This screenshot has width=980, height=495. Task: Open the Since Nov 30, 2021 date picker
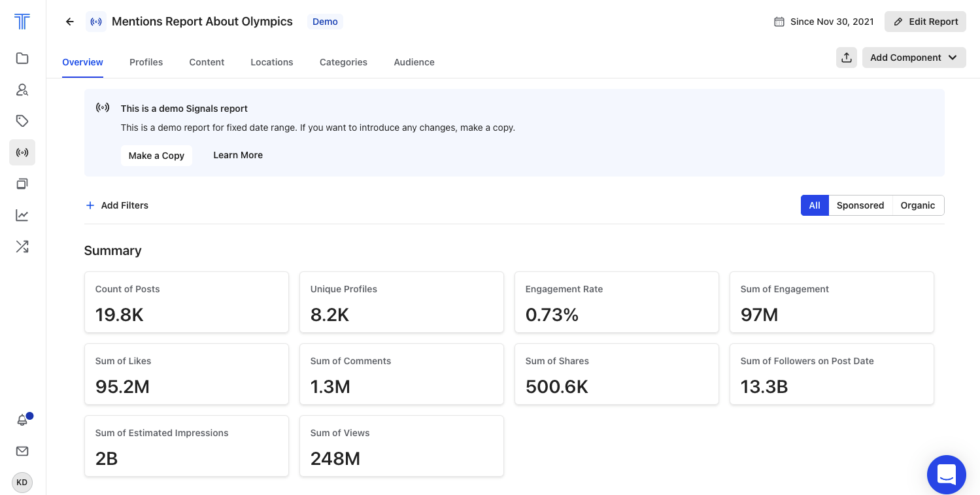[x=824, y=22]
